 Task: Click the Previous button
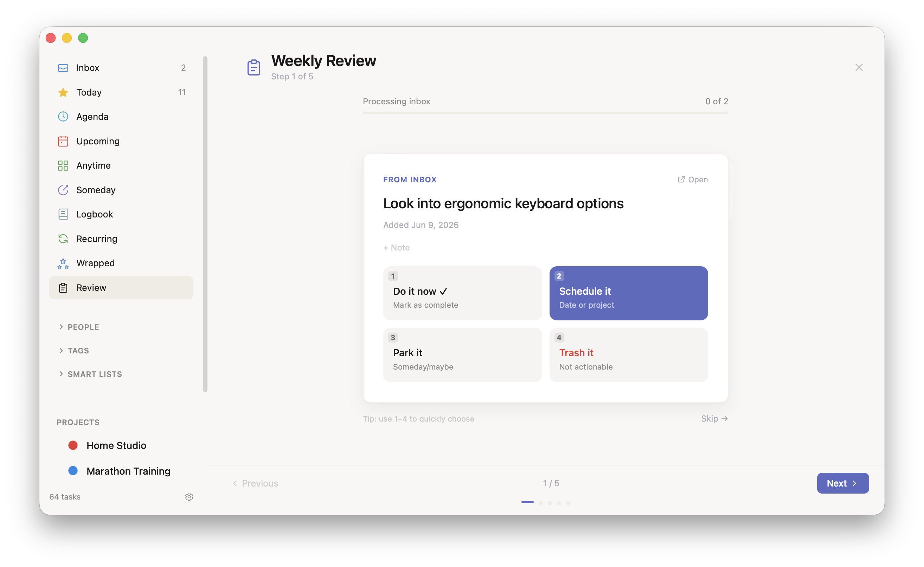(x=255, y=483)
